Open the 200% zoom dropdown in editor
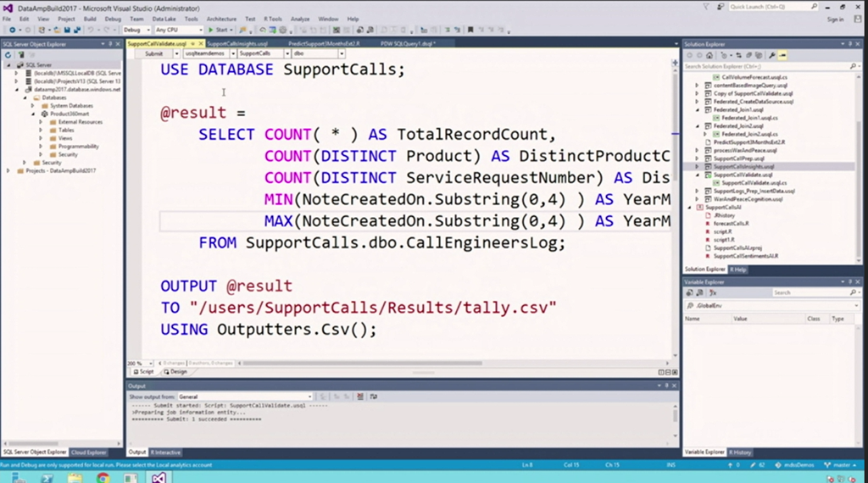 point(140,364)
